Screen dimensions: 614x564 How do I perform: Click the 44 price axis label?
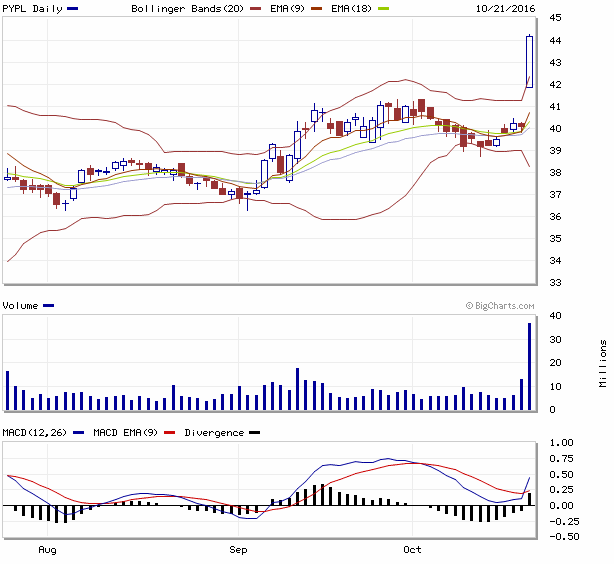pos(555,40)
